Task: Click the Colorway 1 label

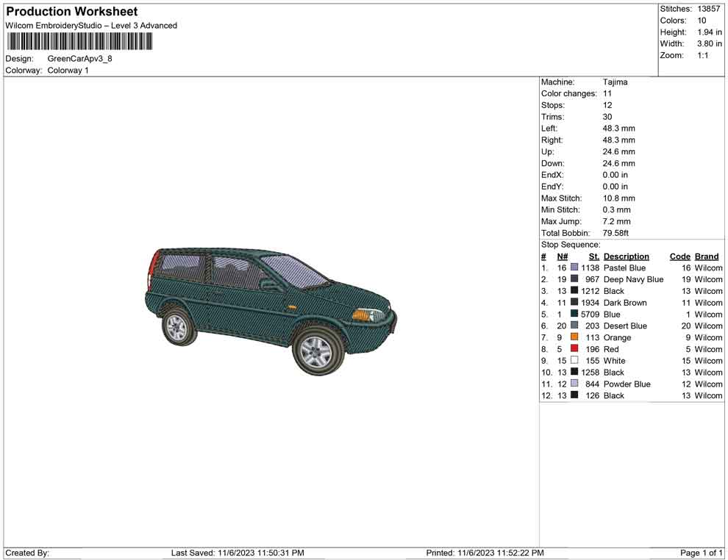Action: (68, 71)
